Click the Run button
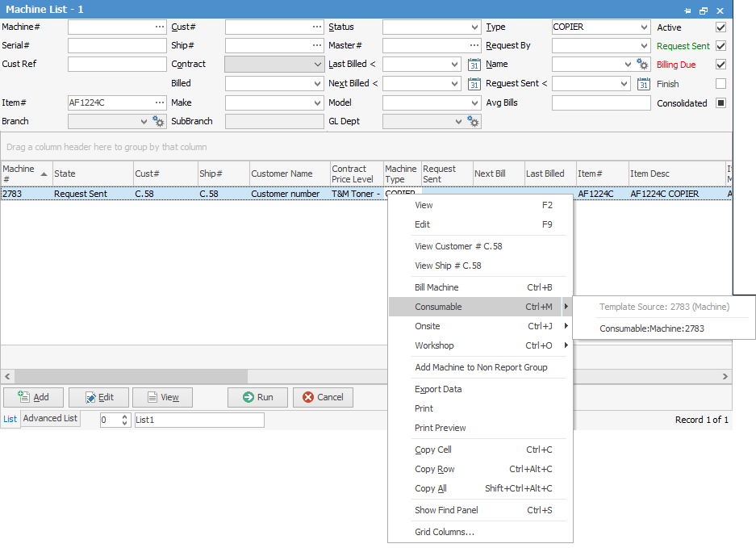The width and height of the screenshot is (756, 548). point(257,397)
